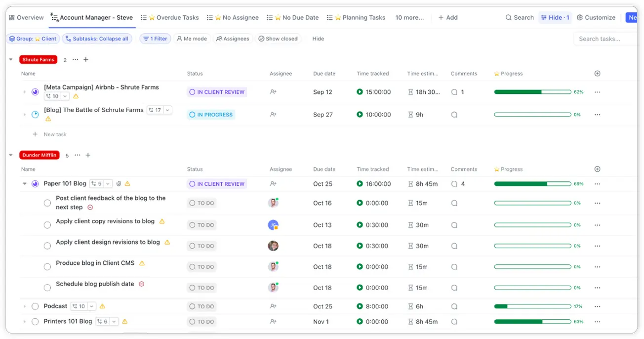Image resolution: width=644 pixels, height=339 pixels.
Task: Toggle Show closed tasks
Action: [x=278, y=39]
